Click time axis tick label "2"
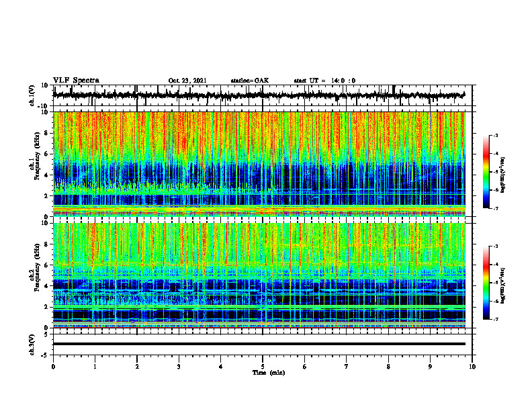 pyautogui.click(x=137, y=367)
